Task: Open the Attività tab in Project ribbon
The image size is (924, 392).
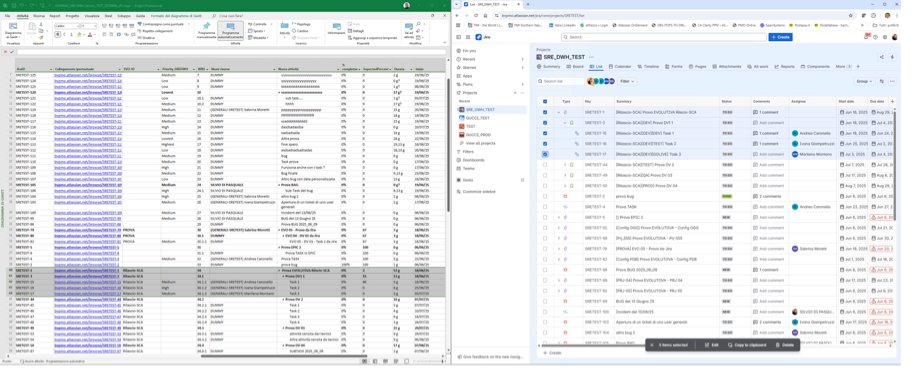Action: click(x=23, y=16)
